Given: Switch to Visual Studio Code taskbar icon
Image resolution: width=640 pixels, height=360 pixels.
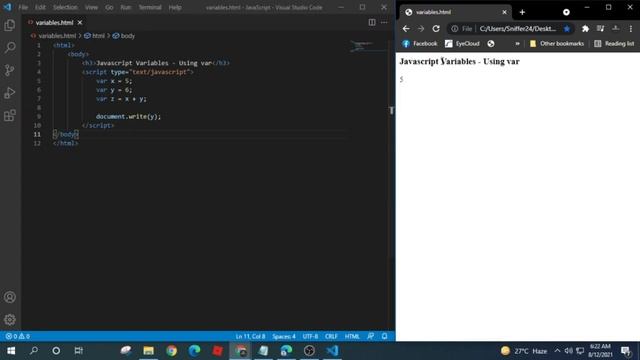Looking at the screenshot, I should pos(332,351).
